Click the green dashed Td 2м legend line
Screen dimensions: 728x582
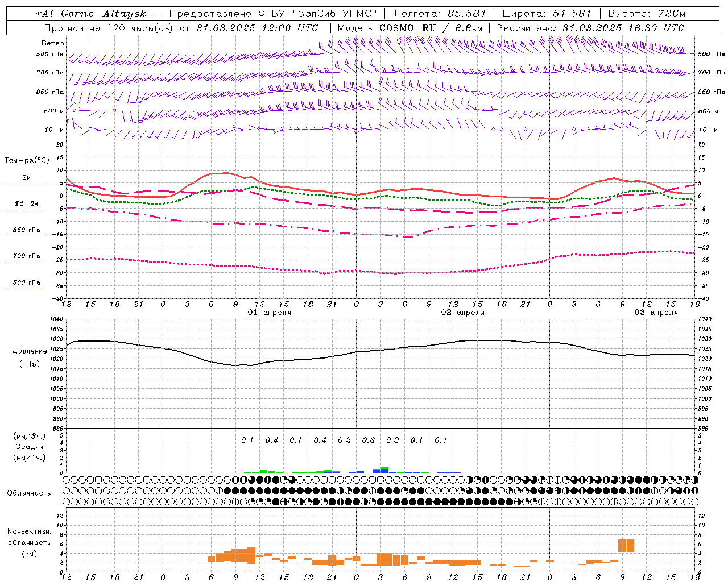click(x=25, y=210)
